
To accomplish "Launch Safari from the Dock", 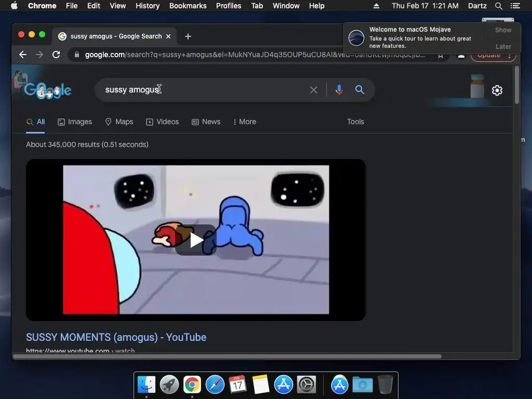I will [215, 385].
